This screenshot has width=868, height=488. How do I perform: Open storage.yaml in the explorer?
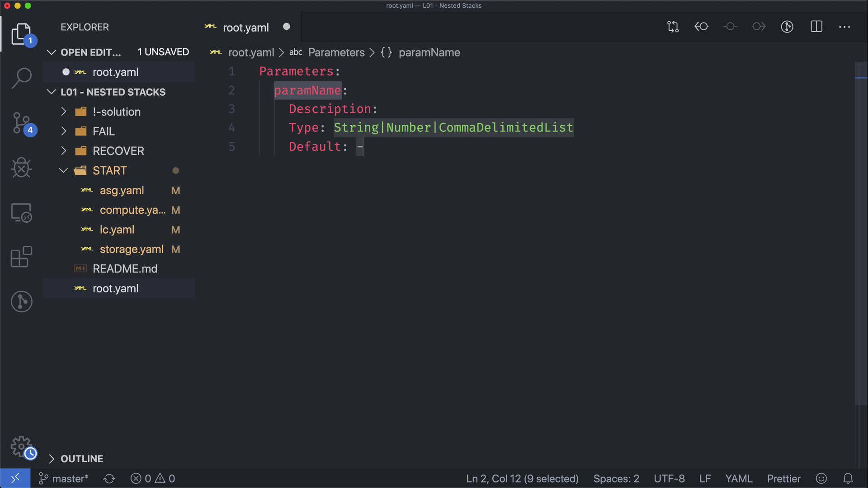[131, 249]
